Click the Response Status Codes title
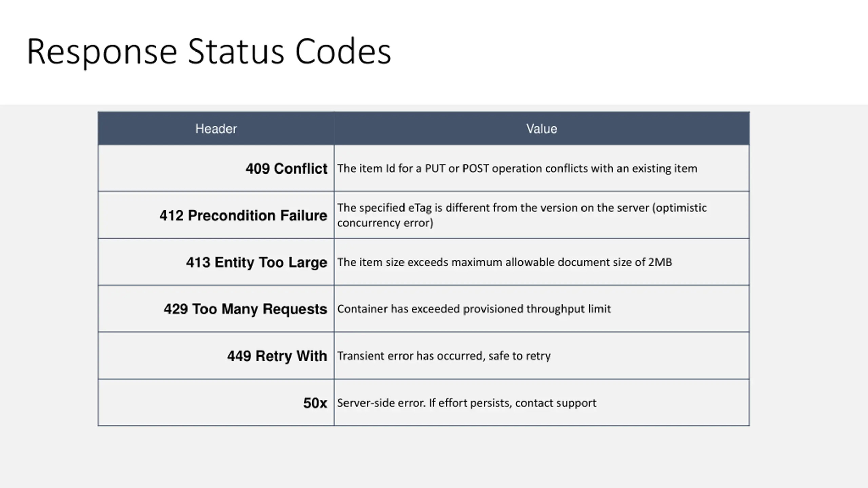 click(209, 52)
